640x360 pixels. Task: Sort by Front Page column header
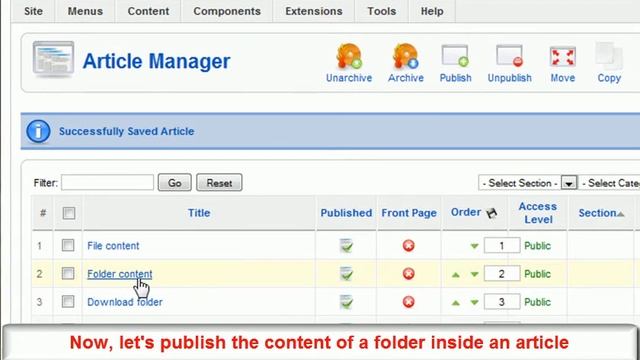[x=409, y=213]
